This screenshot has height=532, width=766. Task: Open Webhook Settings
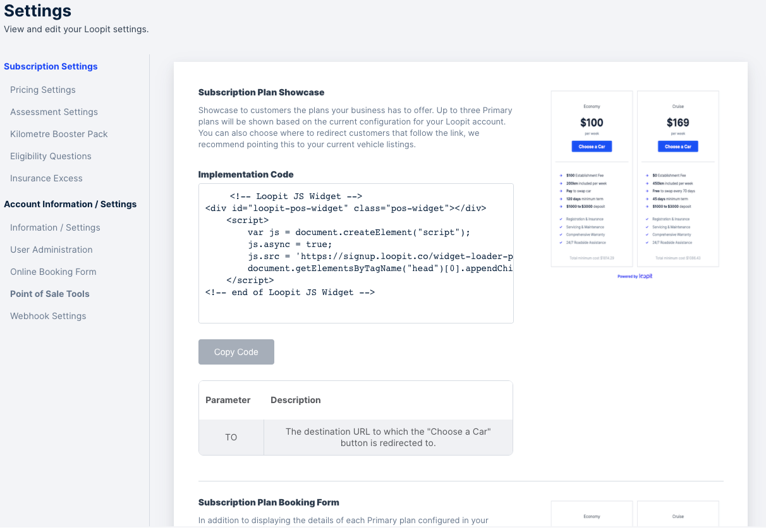pos(48,316)
